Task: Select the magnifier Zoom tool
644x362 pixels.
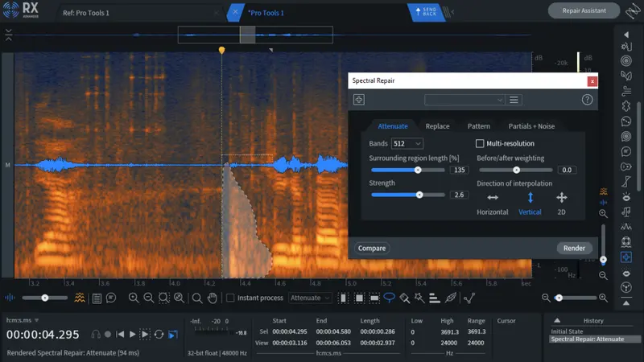Action: tap(197, 298)
